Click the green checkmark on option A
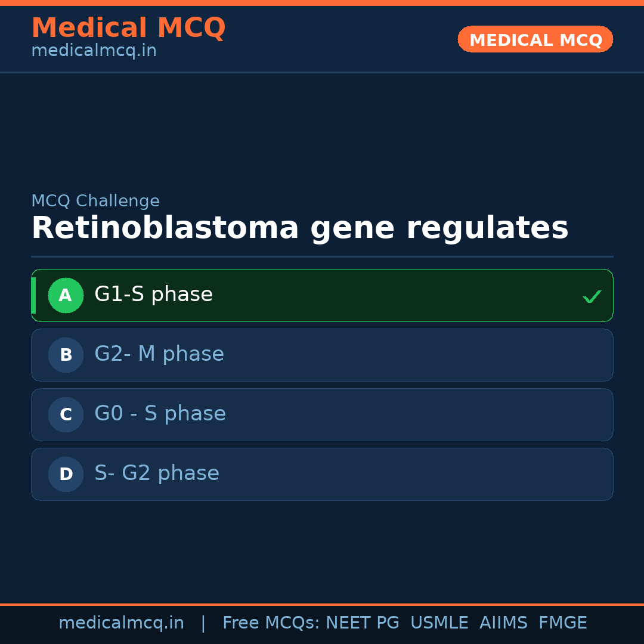Screen dimensions: 644x644 (592, 296)
